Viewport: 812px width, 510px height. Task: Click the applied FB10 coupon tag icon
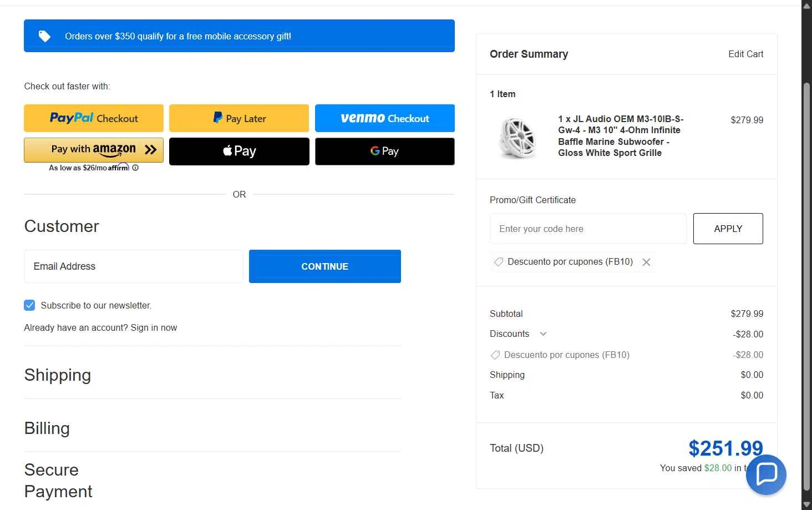tap(498, 262)
